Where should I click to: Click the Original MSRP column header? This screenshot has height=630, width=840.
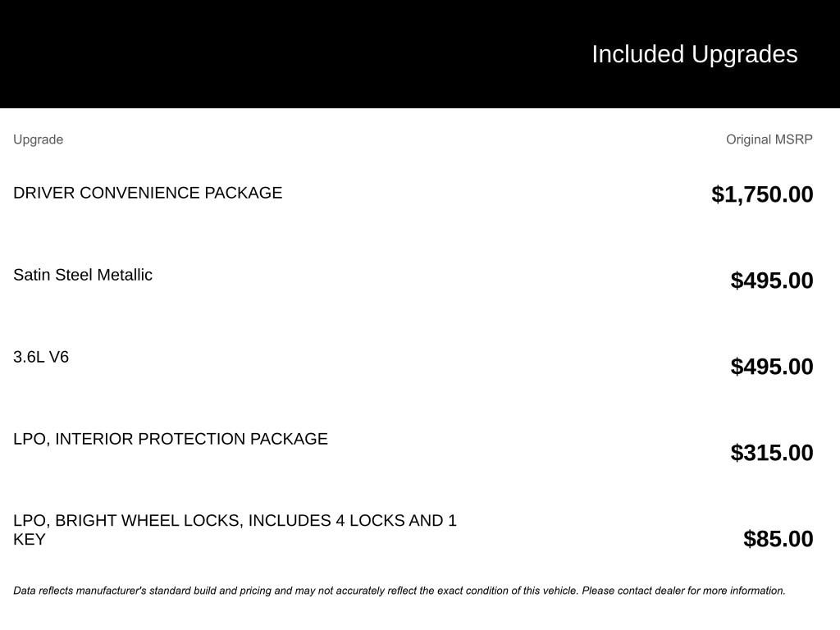tap(769, 139)
